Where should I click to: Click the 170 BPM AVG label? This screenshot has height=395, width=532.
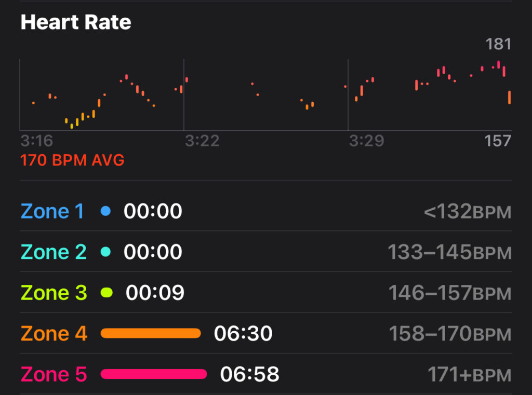72,161
